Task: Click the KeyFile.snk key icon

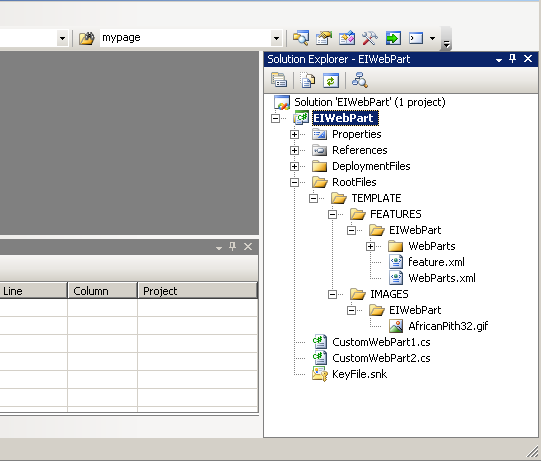Action: tap(319, 374)
